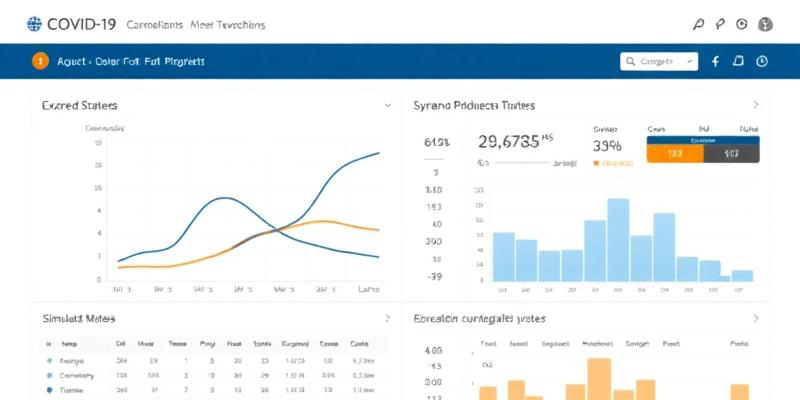This screenshot has width=800, height=400.
Task: Click the clock icon in the blue bar
Action: 762,62
